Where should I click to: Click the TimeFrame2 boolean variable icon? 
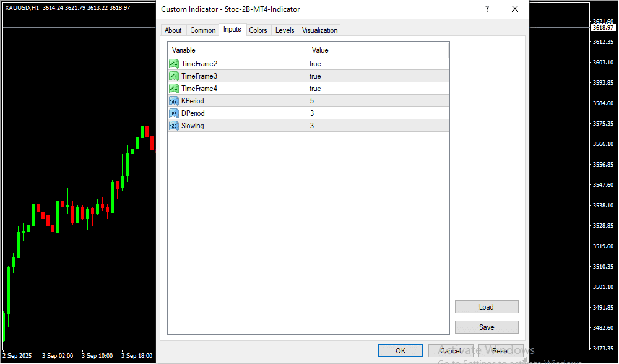coord(174,64)
